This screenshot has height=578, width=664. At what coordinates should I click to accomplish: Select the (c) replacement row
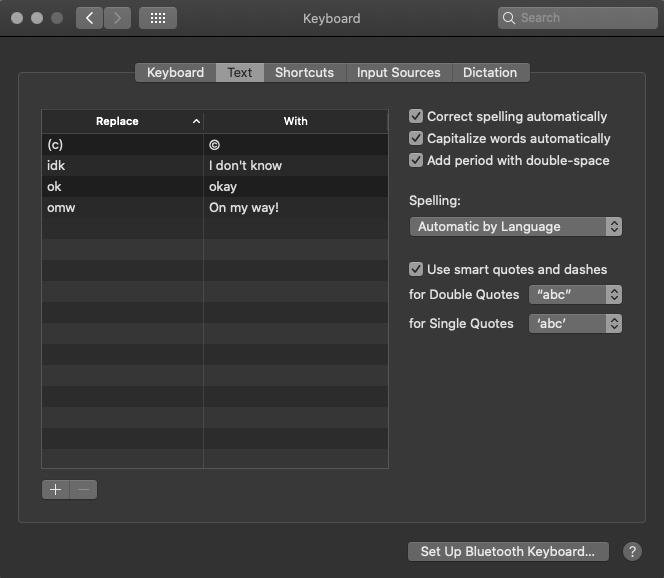[x=215, y=144]
